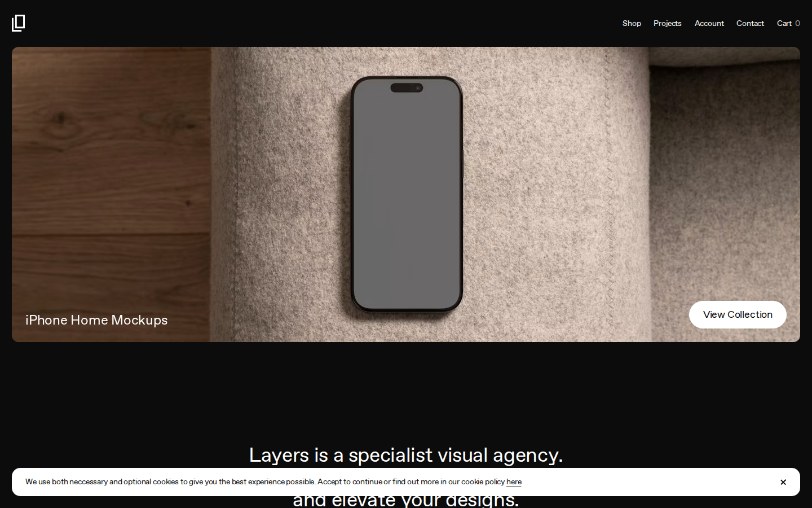The image size is (812, 508).
Task: Click the View Collection button
Action: [738, 314]
